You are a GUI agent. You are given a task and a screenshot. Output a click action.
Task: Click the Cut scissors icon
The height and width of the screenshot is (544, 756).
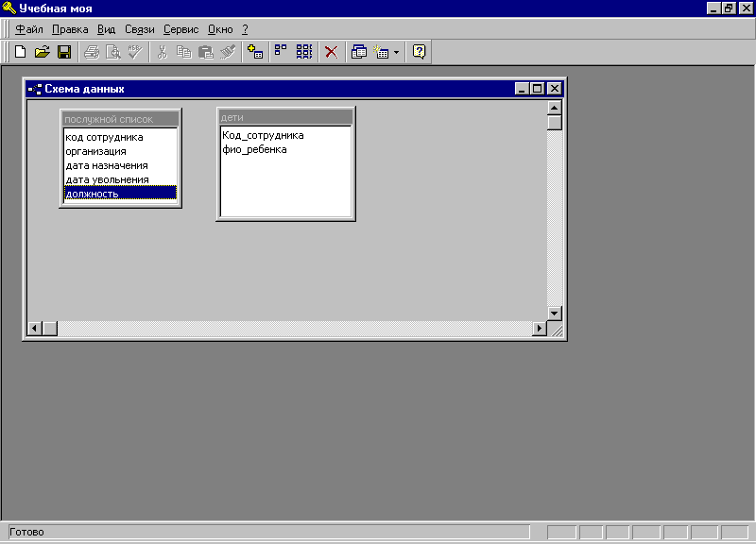tap(162, 52)
